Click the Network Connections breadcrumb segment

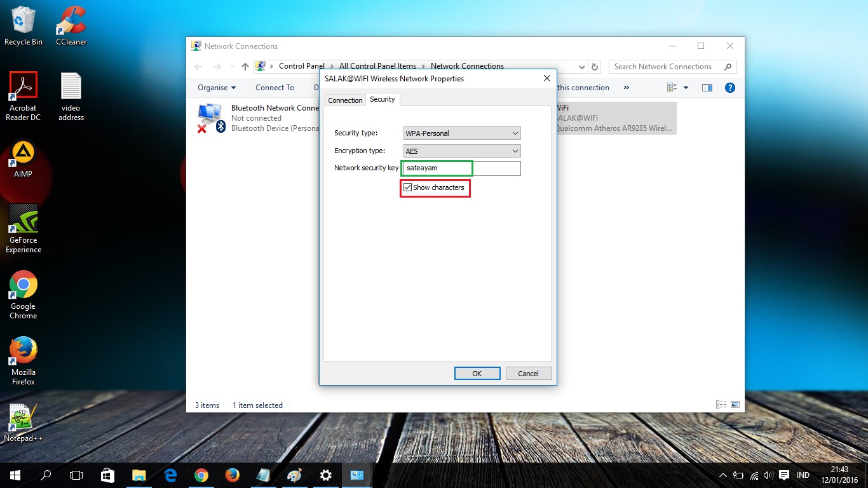pyautogui.click(x=467, y=66)
